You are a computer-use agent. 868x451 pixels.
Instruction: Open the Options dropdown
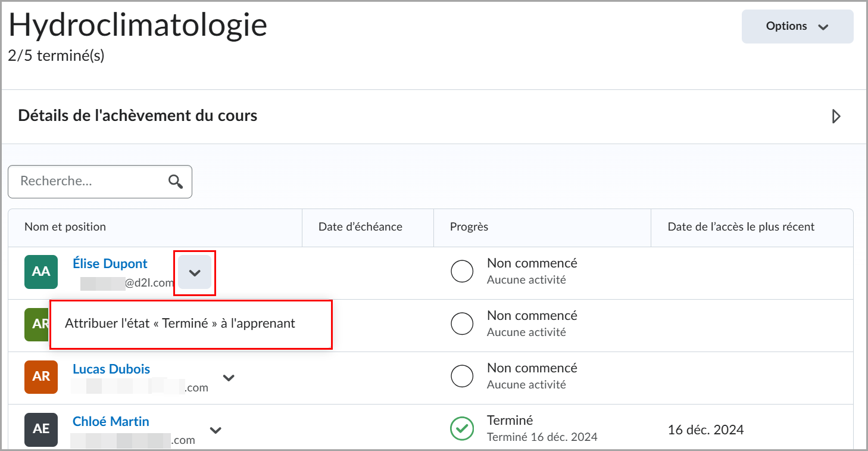click(x=797, y=26)
